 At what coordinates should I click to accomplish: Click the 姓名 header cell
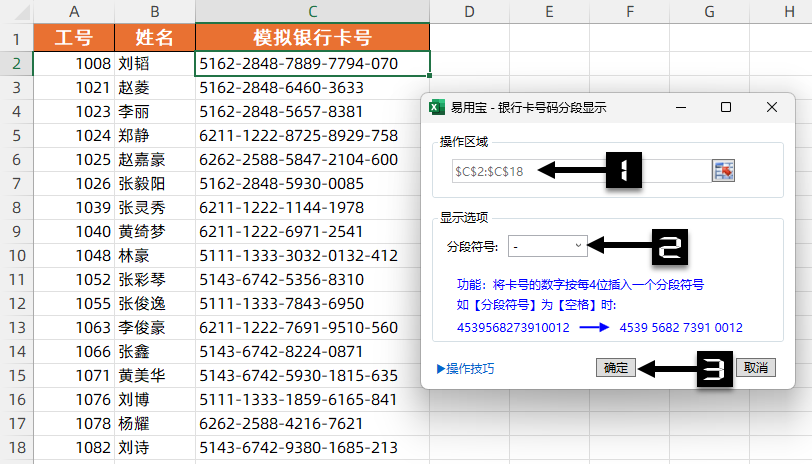[x=155, y=37]
